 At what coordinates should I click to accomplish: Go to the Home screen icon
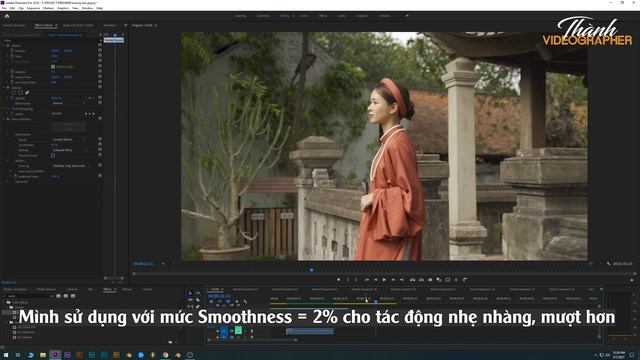coord(7,16)
